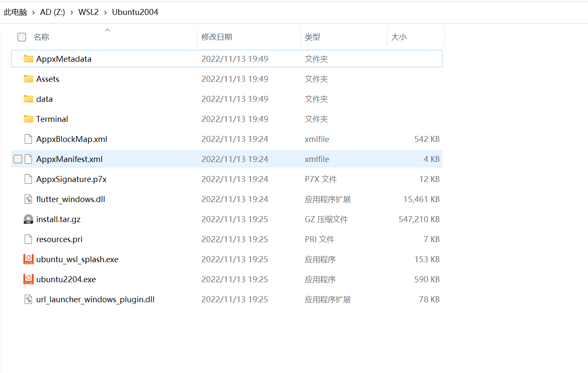Image resolution: width=588 pixels, height=373 pixels.
Task: Select the url_launcher_windows_plugin.dll file icon
Action: 28,299
